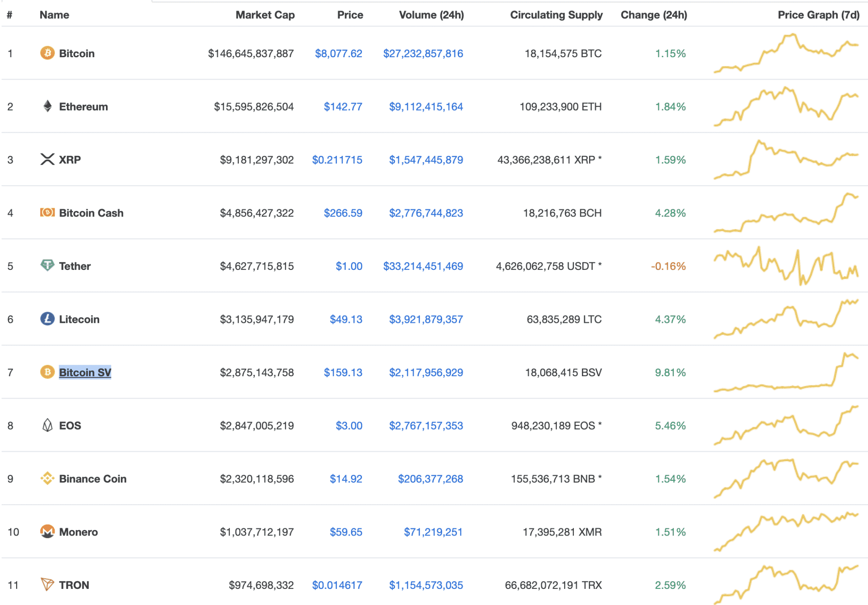The width and height of the screenshot is (868, 605).
Task: Open the EOS name link
Action: click(70, 425)
